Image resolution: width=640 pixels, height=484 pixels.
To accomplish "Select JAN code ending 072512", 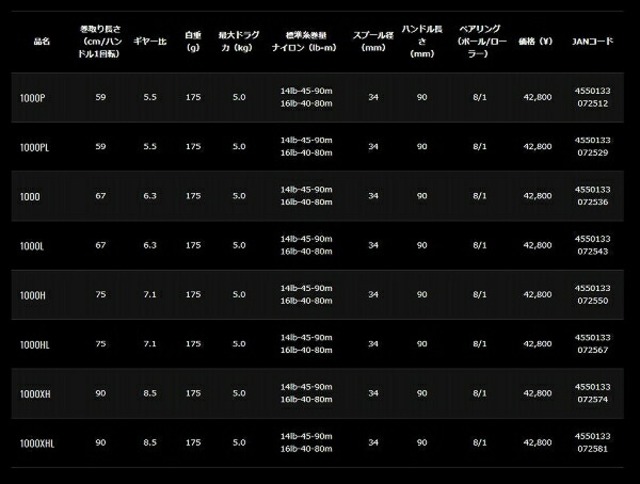I will pos(593,97).
